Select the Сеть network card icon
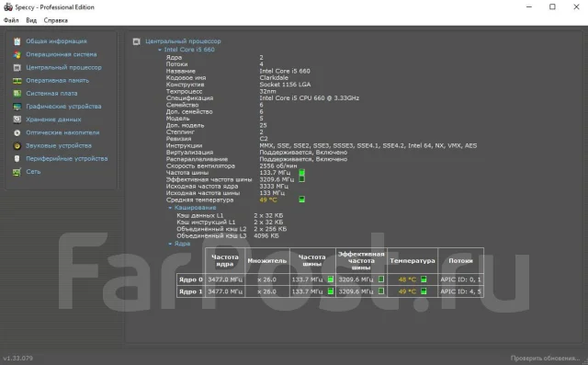 click(x=17, y=172)
